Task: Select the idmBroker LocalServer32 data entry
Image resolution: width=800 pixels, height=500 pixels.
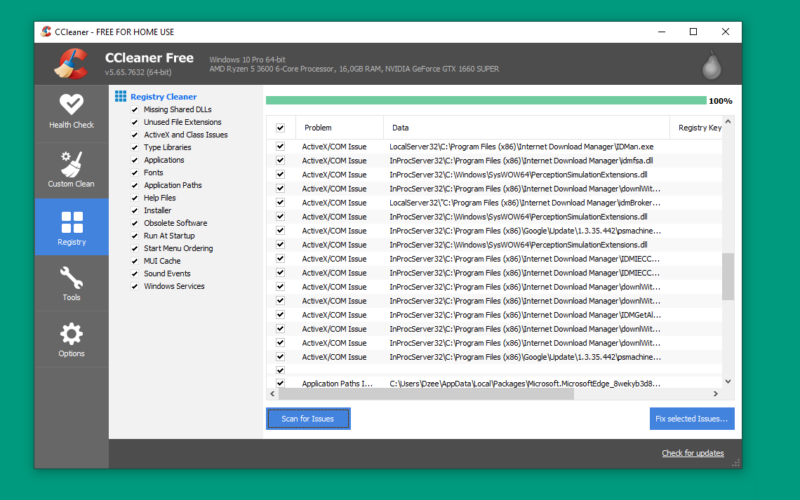Action: tap(525, 203)
